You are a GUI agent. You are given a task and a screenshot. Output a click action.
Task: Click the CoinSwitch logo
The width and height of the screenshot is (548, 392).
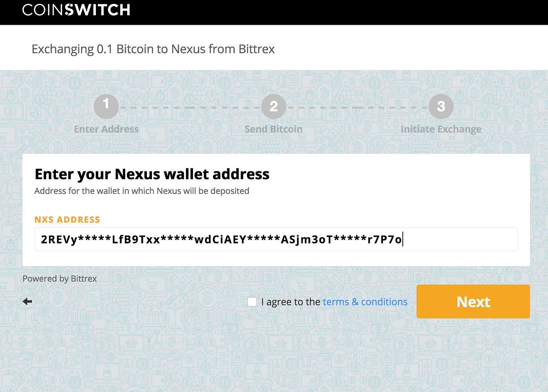click(x=76, y=10)
